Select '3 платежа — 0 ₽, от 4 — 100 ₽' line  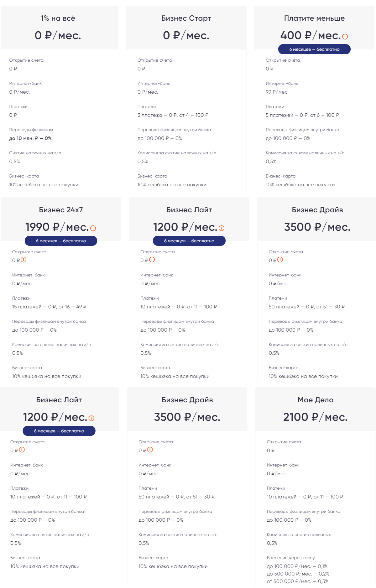tap(173, 115)
